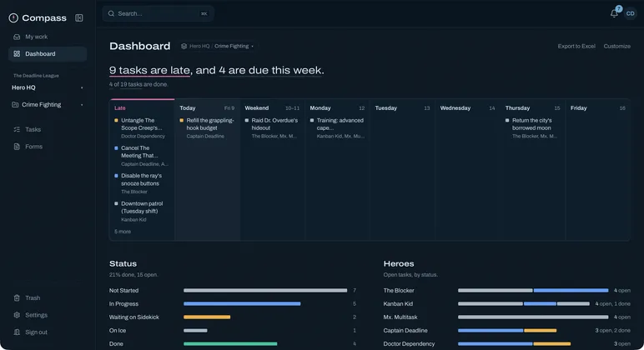The image size is (644, 350).
Task: Show 5 more late tasks
Action: tap(123, 232)
